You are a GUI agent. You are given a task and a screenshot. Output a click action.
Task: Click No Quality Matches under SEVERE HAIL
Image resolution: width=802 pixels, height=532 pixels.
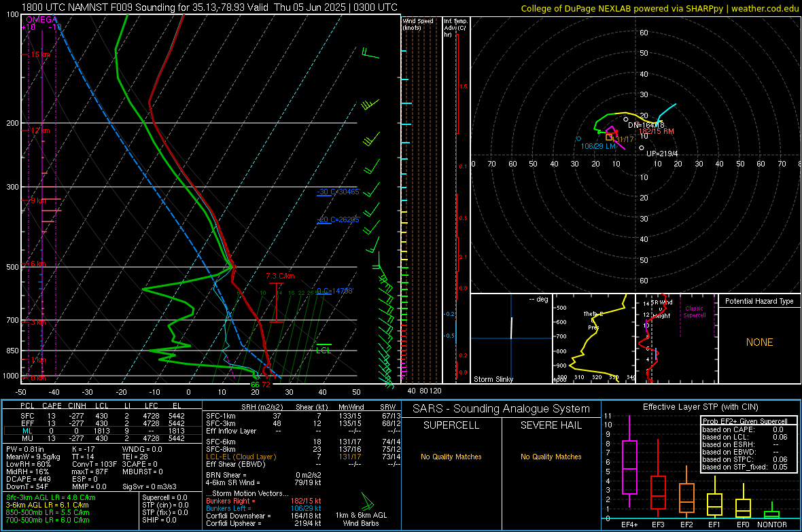click(551, 457)
